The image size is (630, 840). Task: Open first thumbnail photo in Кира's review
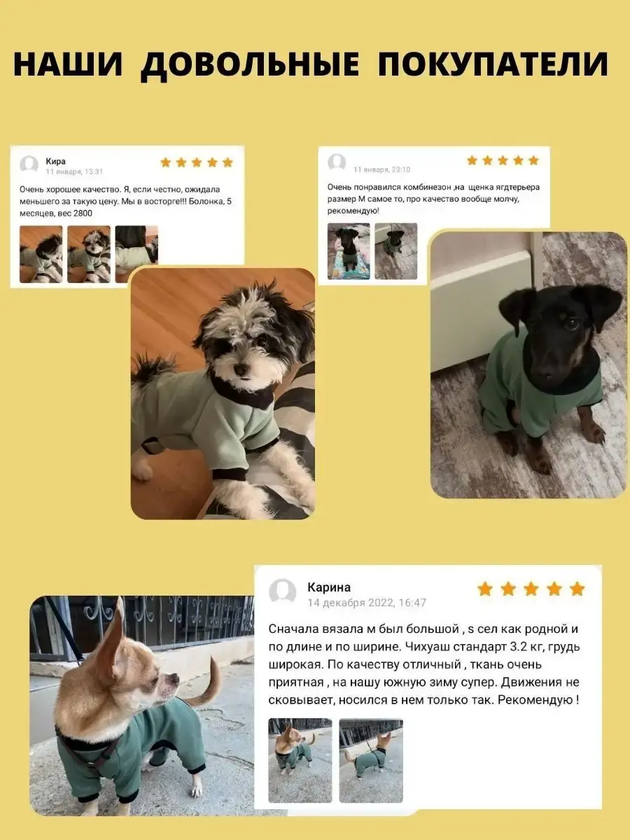pyautogui.click(x=41, y=254)
